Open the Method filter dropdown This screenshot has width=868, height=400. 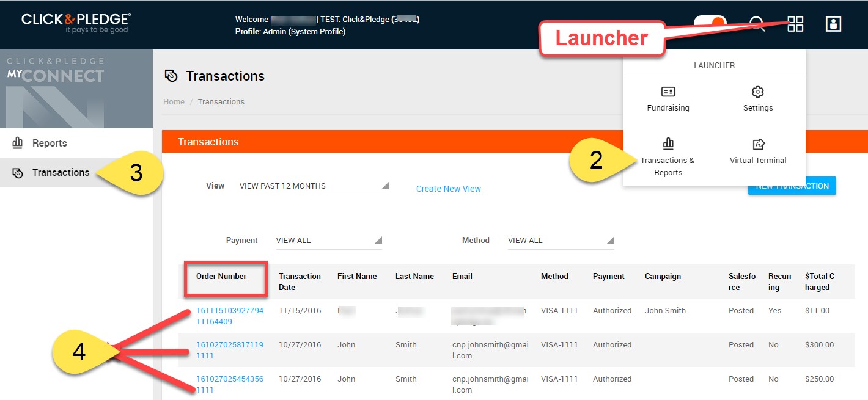(x=561, y=241)
